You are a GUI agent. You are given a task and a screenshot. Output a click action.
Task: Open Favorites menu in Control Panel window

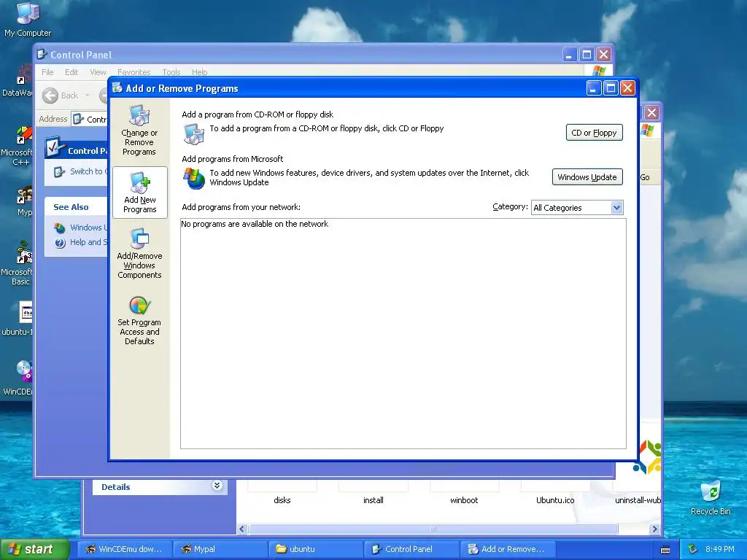tap(134, 72)
